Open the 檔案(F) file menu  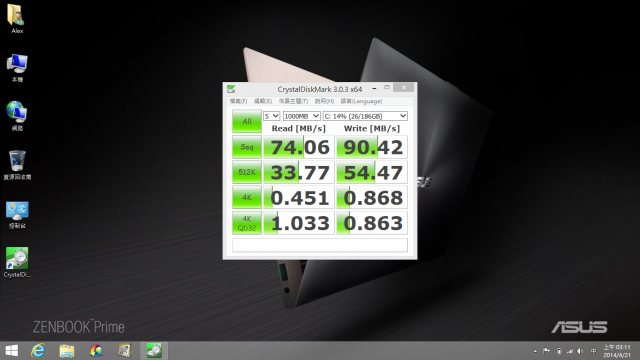(x=238, y=101)
